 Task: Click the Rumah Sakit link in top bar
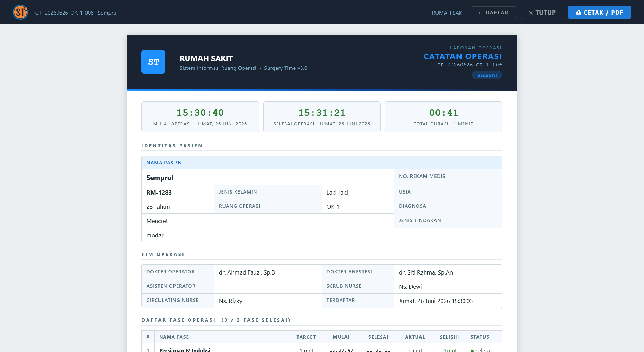point(449,13)
